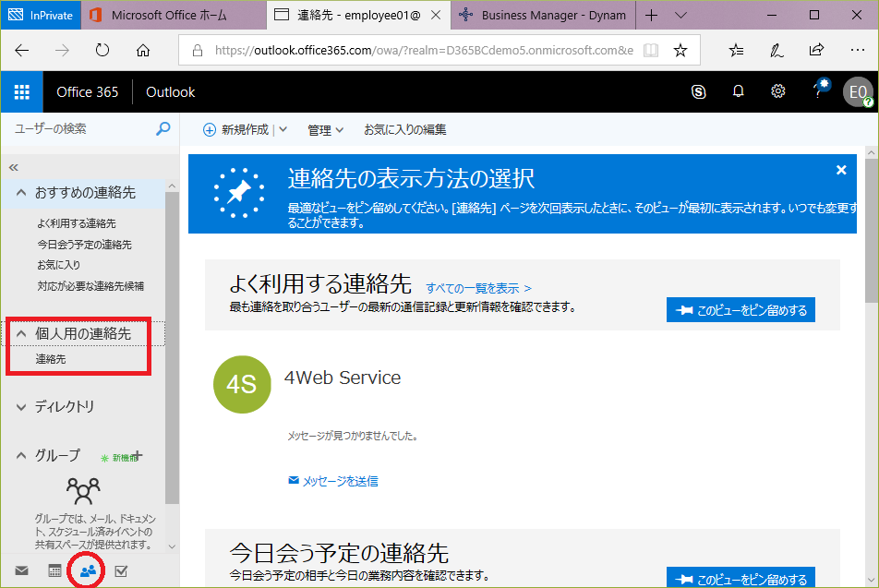Open Calendar from bottom navigation icon

(54, 571)
